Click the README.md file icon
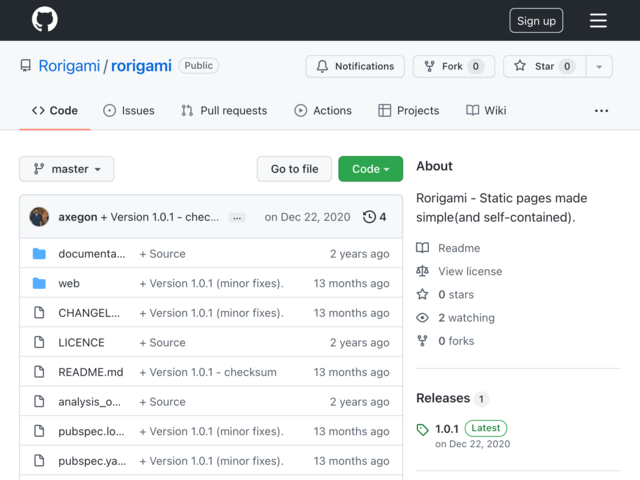640x480 pixels. (x=39, y=372)
